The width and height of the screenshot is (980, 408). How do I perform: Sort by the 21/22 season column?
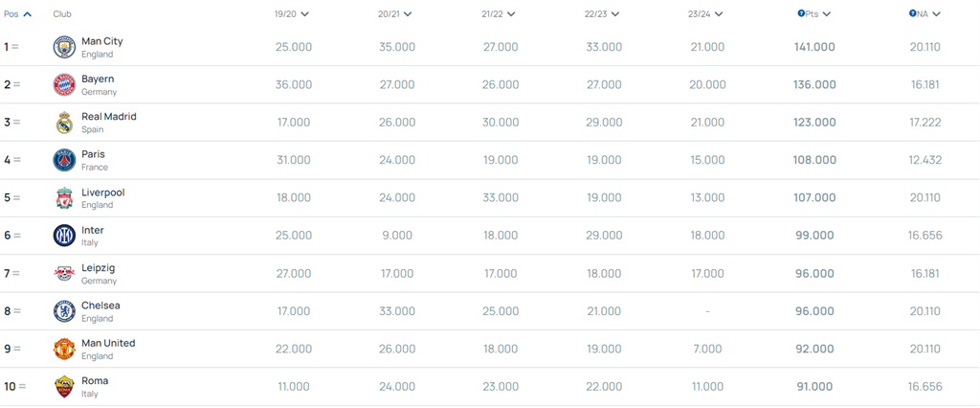[499, 14]
